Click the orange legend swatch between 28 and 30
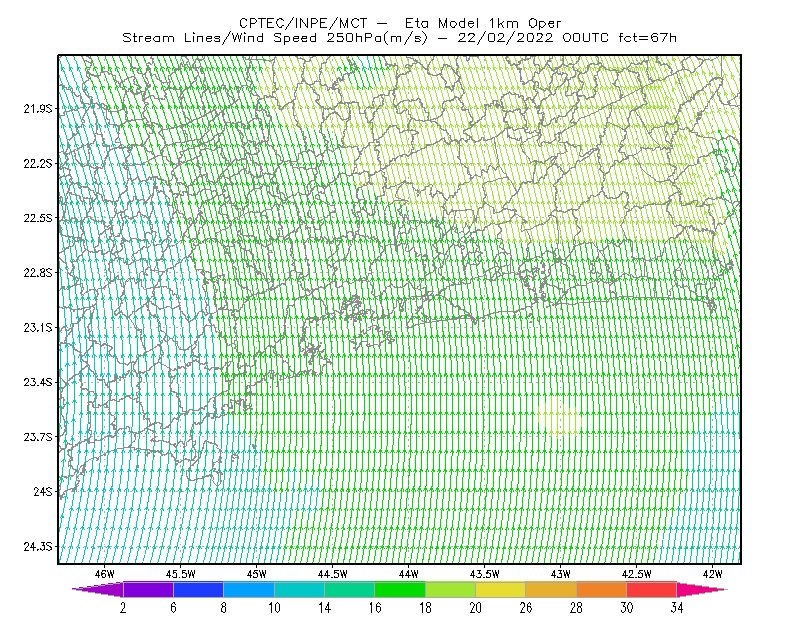800x618 pixels. pyautogui.click(x=602, y=589)
